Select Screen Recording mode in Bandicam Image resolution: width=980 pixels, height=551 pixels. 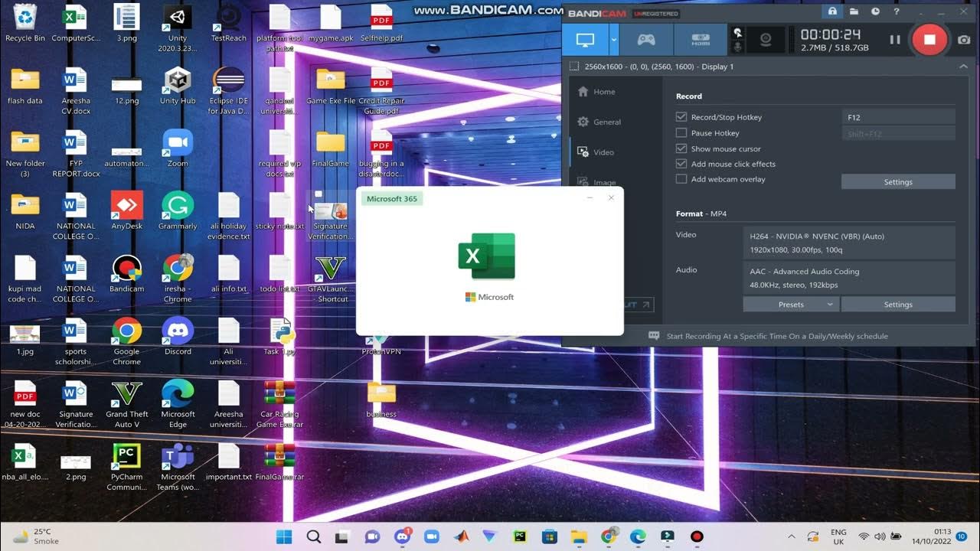click(585, 40)
